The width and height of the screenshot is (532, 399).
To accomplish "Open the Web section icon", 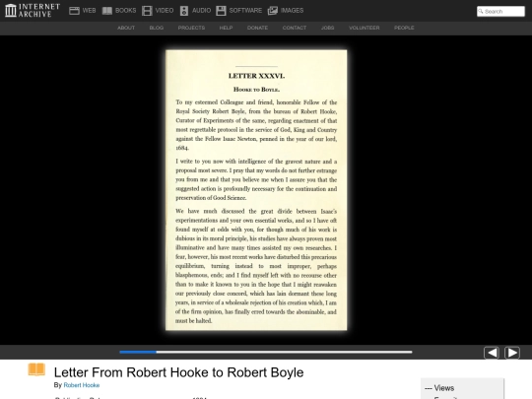I will (74, 11).
